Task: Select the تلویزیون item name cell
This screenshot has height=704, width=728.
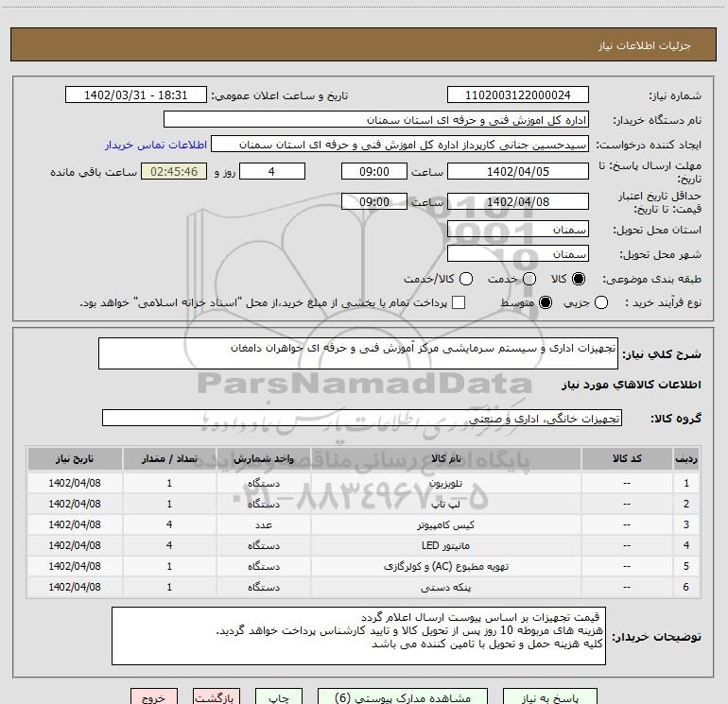Action: coord(445,483)
